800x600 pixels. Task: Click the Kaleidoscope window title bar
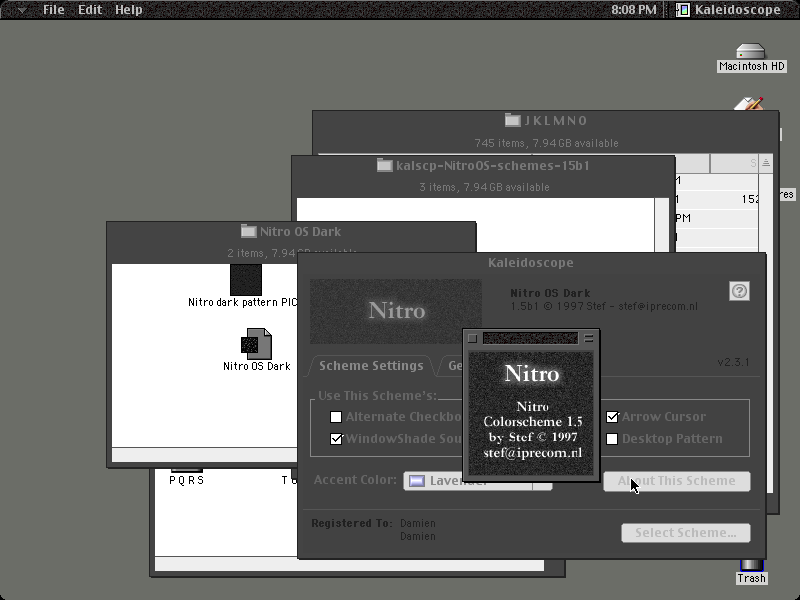[x=531, y=263]
